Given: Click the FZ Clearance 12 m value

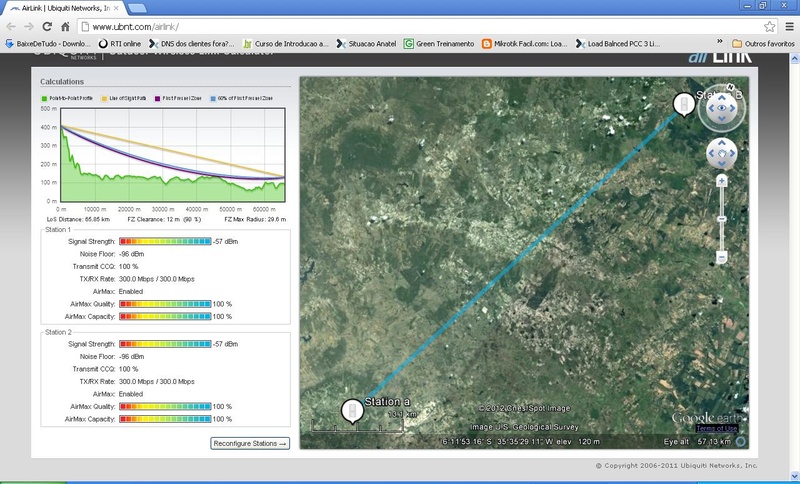Looking at the screenshot, I should tap(164, 220).
